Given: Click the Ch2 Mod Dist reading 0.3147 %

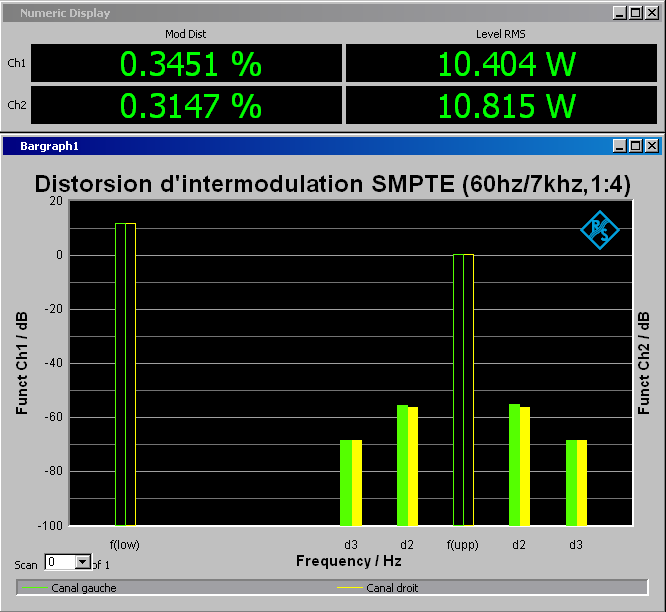Looking at the screenshot, I should pos(190,105).
